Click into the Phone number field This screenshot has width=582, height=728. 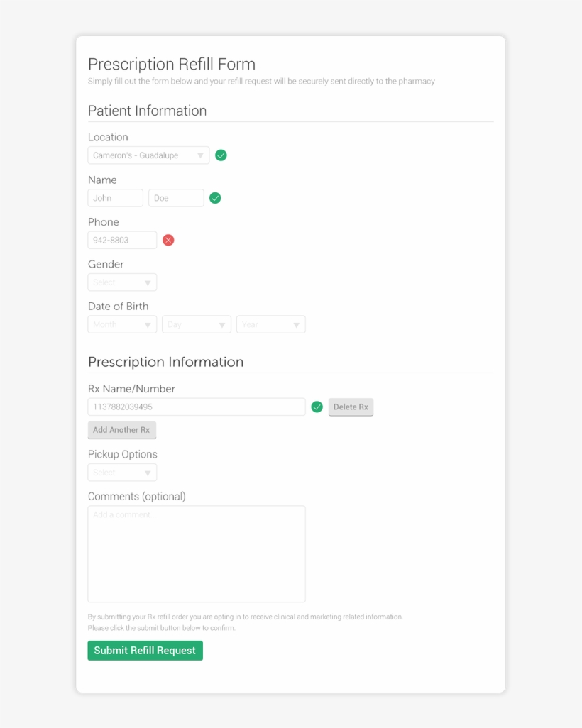[122, 240]
